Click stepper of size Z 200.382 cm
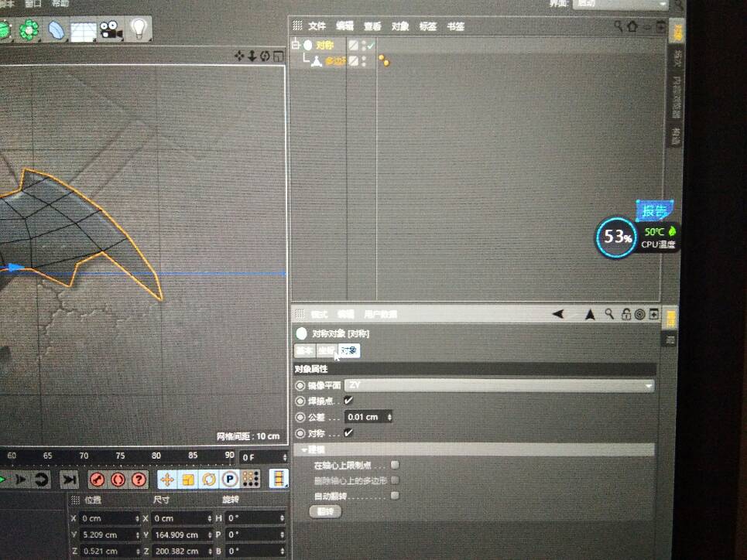Viewport: 747px width, 560px height. pos(210,551)
